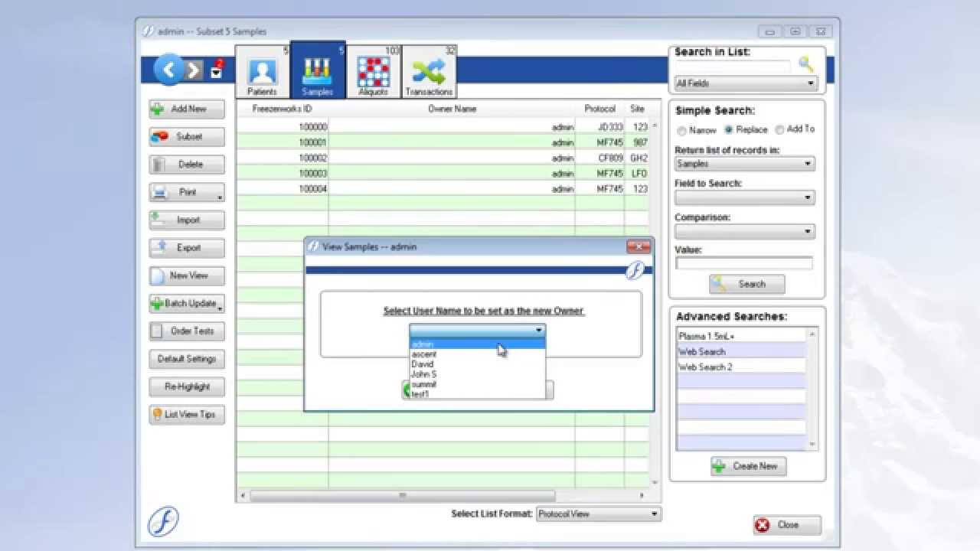Go forward with the gray forward arrow
The width and height of the screenshot is (980, 551).
coord(194,71)
